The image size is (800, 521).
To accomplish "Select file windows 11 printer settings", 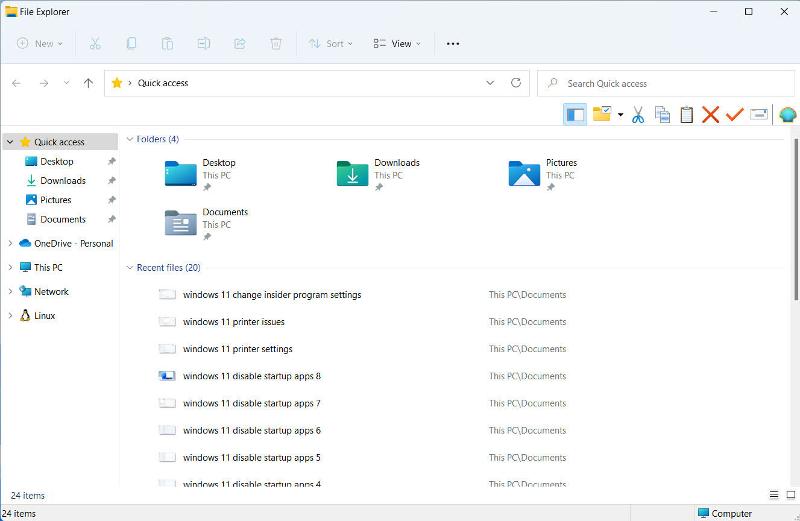I will (x=238, y=349).
